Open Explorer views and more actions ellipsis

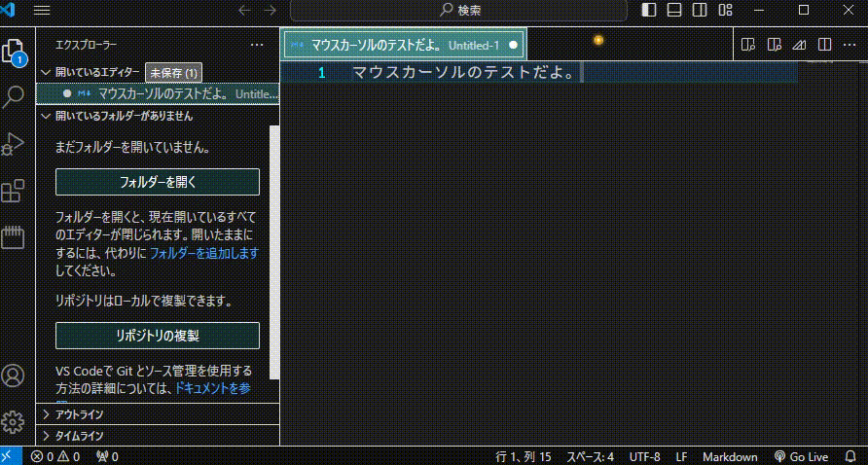click(257, 45)
